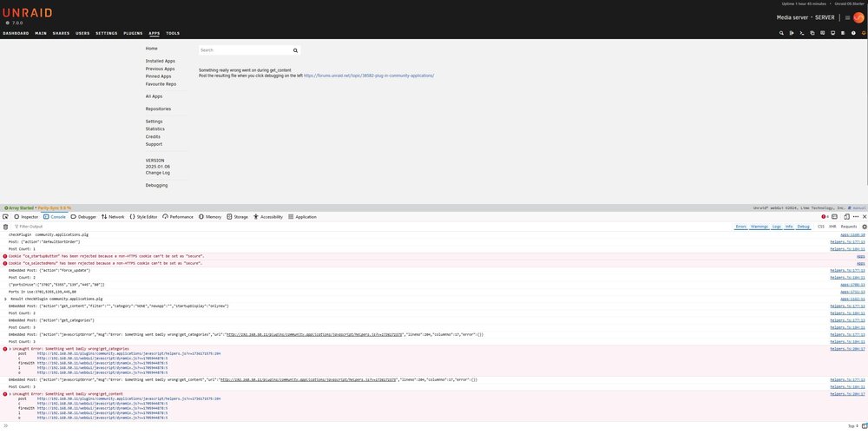Click the Debugging sidebar link

tap(156, 186)
